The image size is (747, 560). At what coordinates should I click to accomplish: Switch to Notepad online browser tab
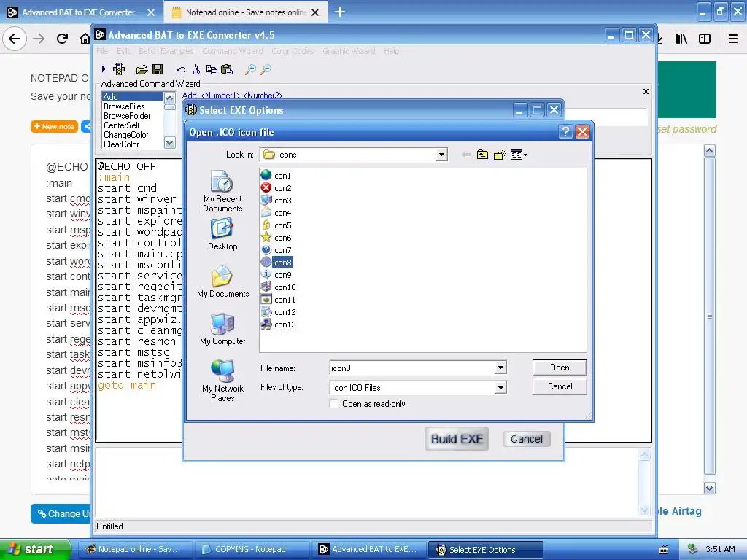coord(245,12)
